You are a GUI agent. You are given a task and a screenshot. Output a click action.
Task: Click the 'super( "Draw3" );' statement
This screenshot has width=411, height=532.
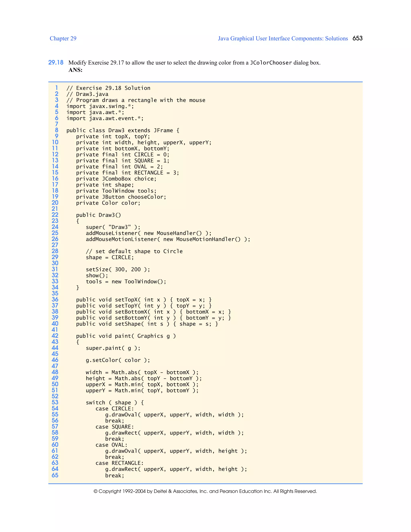(113, 227)
